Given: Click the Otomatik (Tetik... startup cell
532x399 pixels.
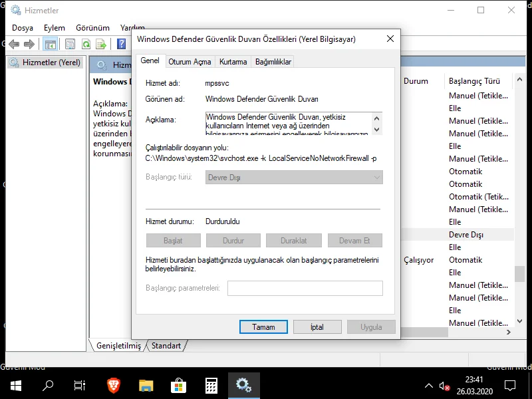Looking at the screenshot, I should pyautogui.click(x=478, y=197).
